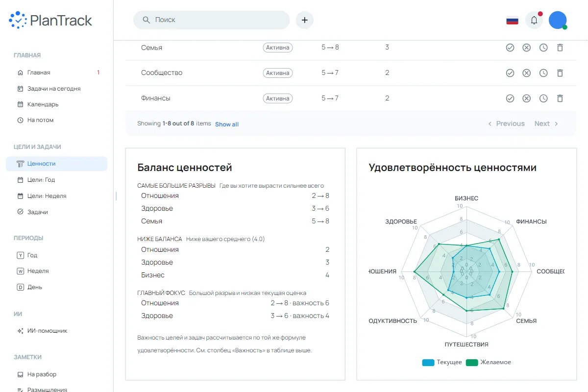This screenshot has width=588, height=392.
Task: Mark the Семья row as complete
Action: point(510,48)
